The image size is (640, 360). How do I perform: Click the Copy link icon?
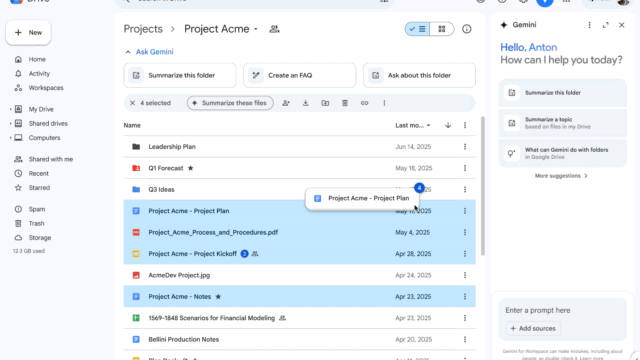coord(364,103)
